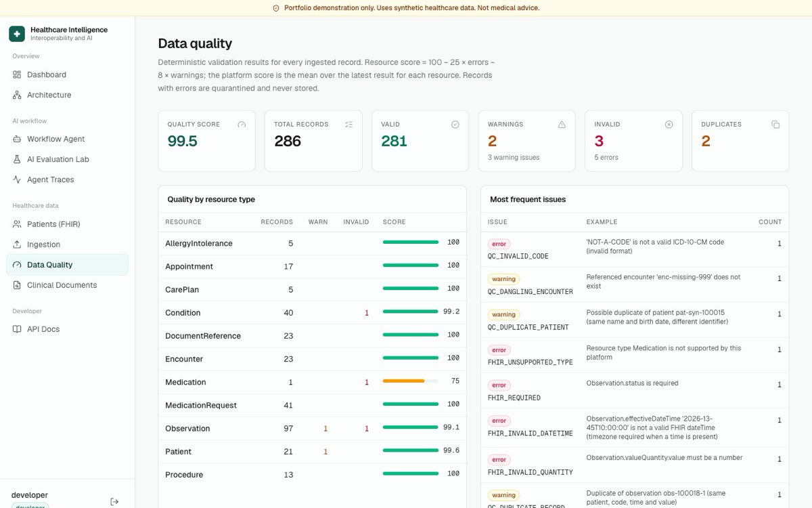Click the RESOURCE column header
812x508 pixels.
click(x=183, y=221)
